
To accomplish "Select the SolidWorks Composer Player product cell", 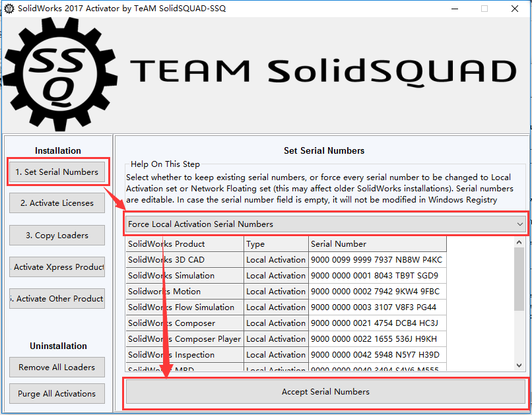I will [185, 338].
